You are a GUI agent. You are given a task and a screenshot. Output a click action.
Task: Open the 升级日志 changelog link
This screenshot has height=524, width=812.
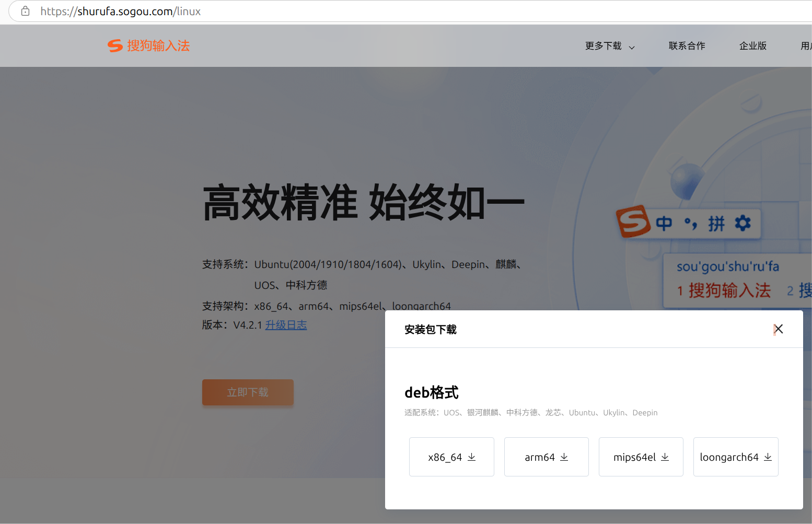pyautogui.click(x=286, y=325)
